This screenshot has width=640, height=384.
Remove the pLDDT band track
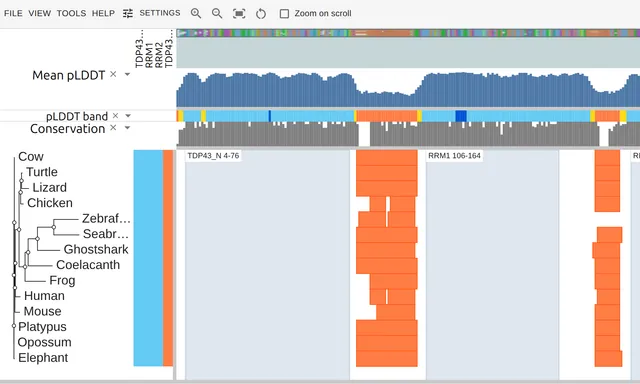(116, 116)
